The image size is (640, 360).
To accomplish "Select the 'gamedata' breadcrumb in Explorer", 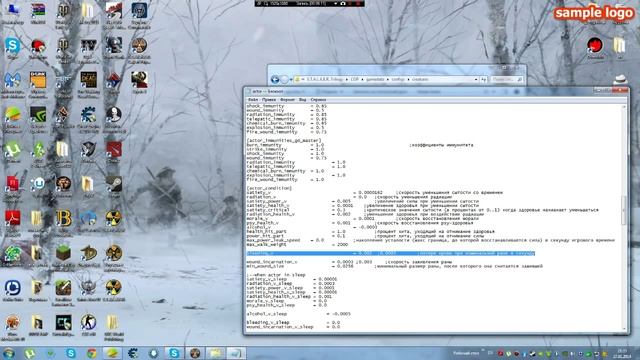I will tap(375, 80).
